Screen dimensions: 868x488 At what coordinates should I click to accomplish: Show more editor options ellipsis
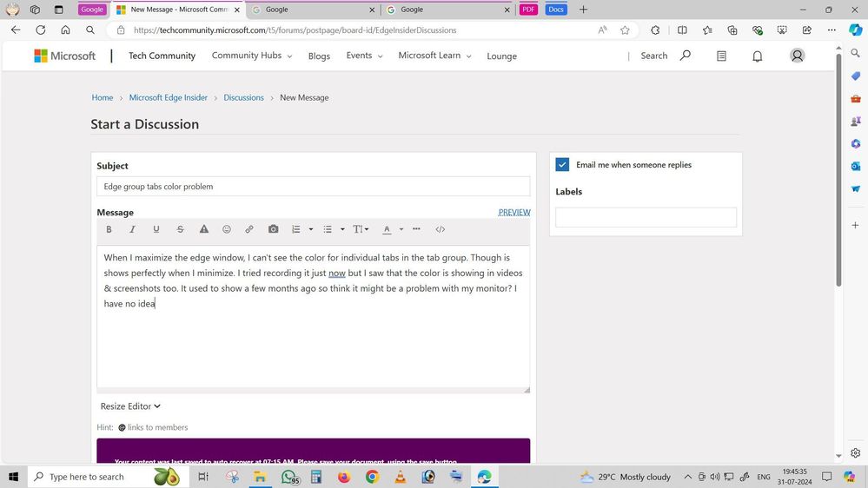click(x=416, y=229)
